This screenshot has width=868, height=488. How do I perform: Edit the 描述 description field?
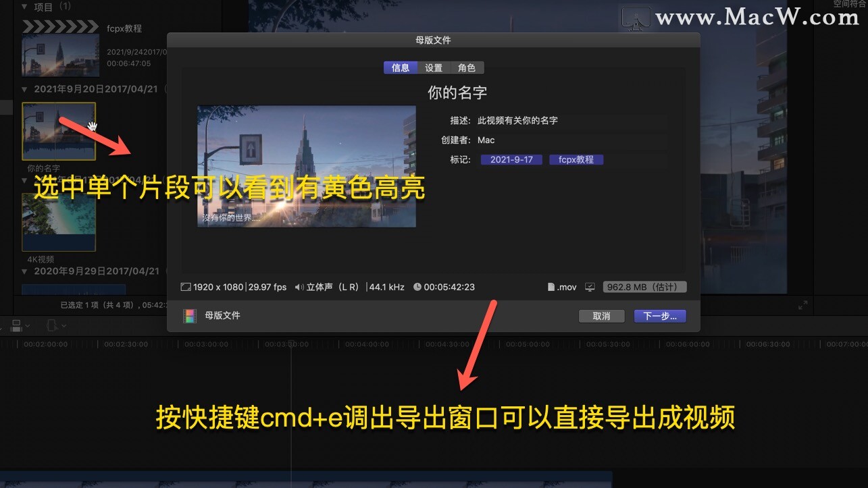(571, 120)
